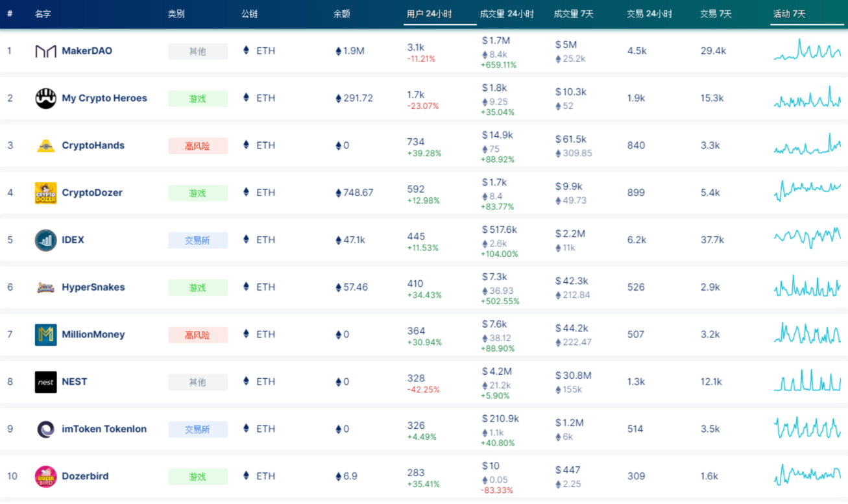Click MakerDAO 7-day activity sparkline
This screenshot has width=848, height=504.
807,51
